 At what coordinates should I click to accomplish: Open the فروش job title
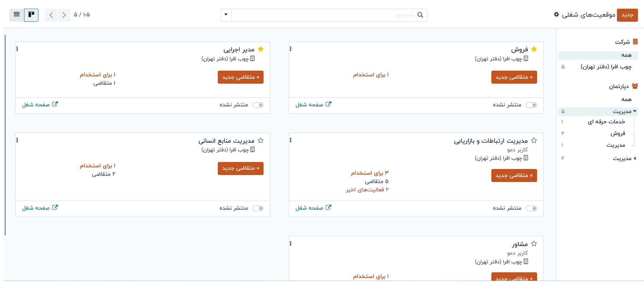pyautogui.click(x=520, y=50)
